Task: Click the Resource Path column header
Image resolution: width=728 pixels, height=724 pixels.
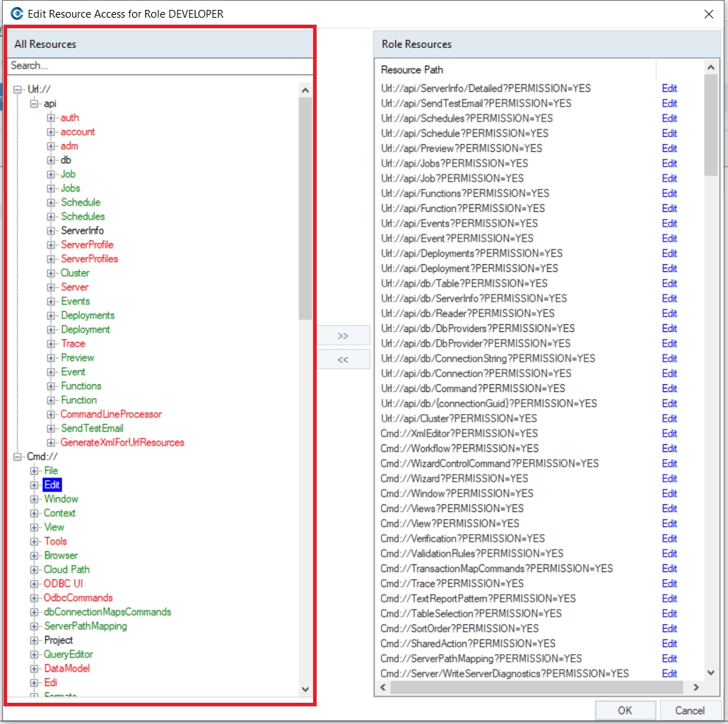Action: pos(412,70)
